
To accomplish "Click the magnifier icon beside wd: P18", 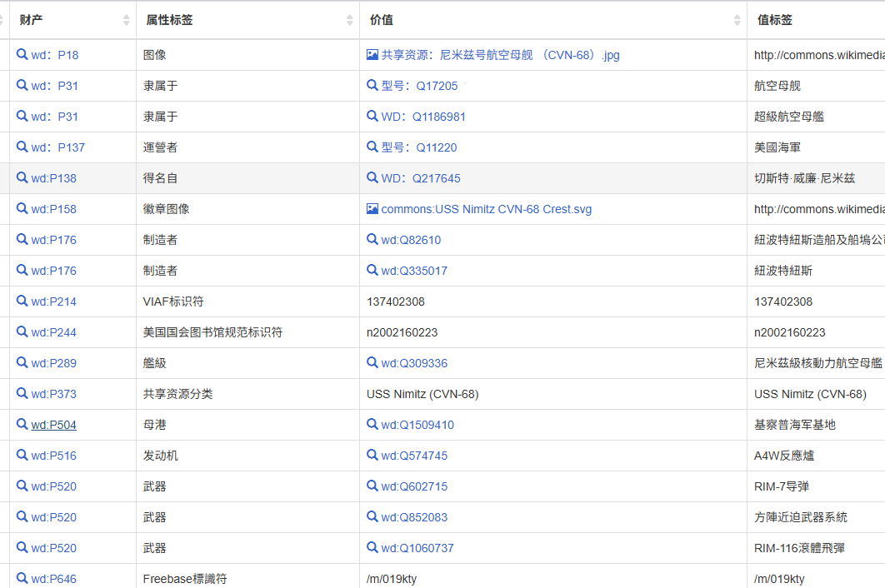I will [x=22, y=54].
